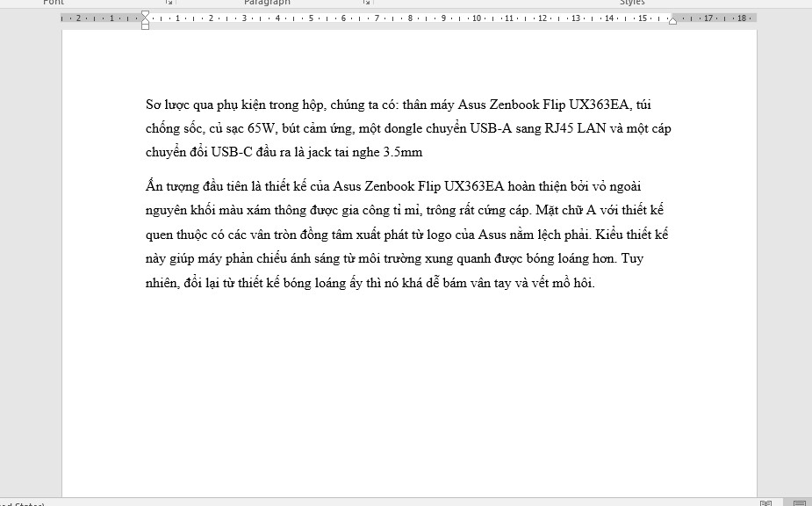Place cursor at final word "hôi."

[x=580, y=284]
